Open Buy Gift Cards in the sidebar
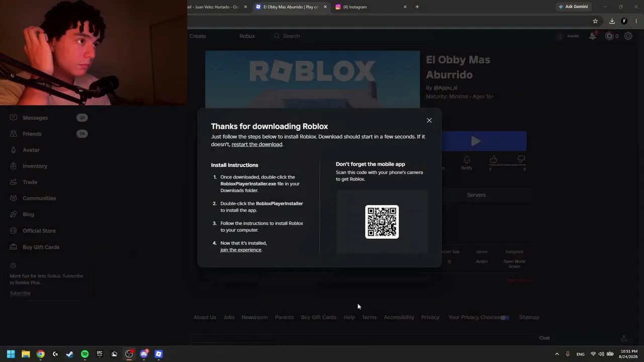 click(x=41, y=247)
